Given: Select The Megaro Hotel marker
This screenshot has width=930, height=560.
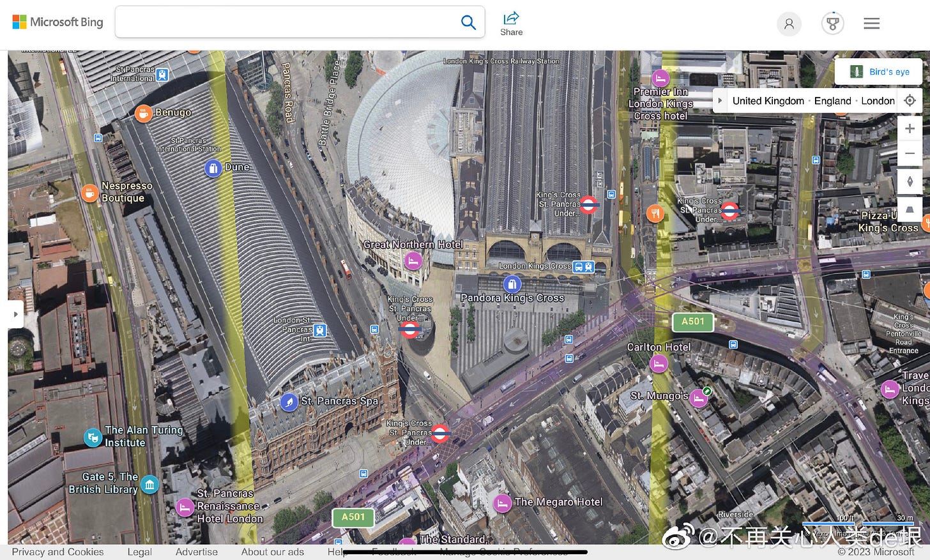Looking at the screenshot, I should [503, 504].
